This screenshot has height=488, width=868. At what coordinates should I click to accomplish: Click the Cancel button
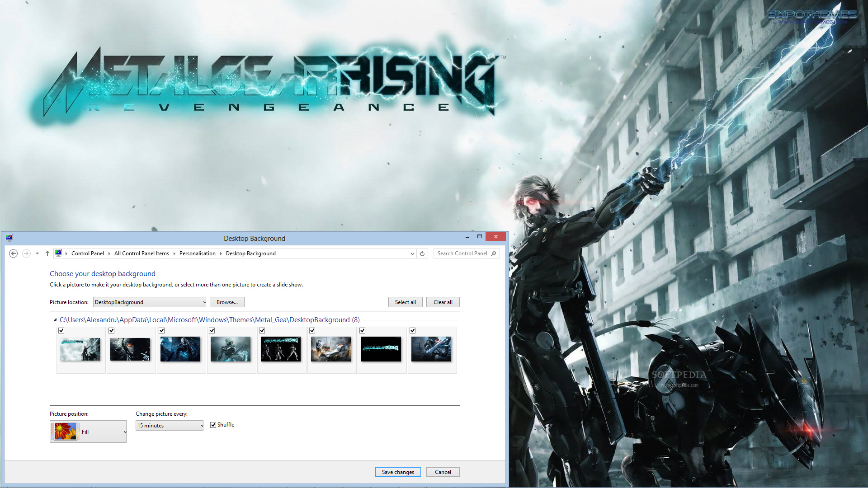pyautogui.click(x=443, y=472)
